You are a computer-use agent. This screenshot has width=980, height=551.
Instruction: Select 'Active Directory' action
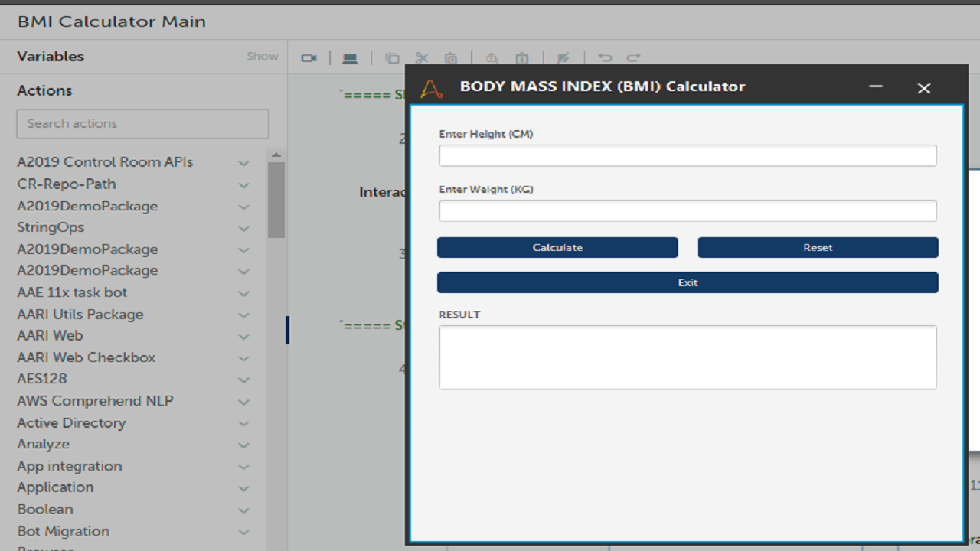(71, 423)
